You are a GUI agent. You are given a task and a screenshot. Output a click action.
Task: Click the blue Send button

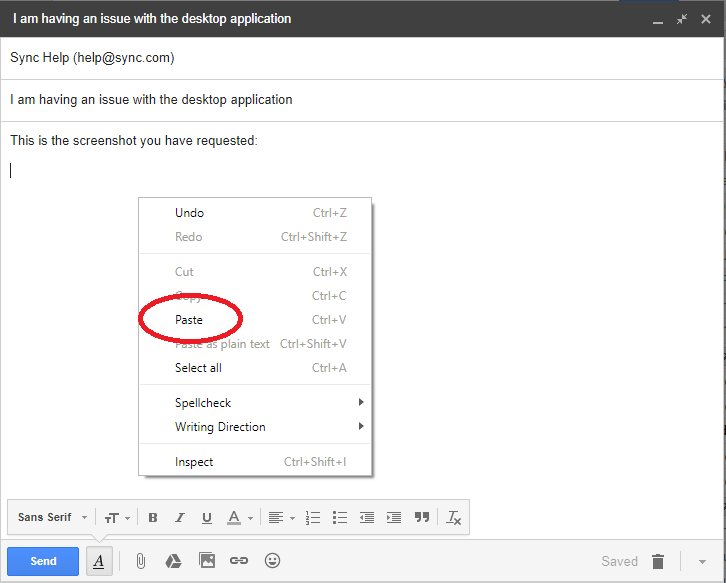(x=43, y=561)
